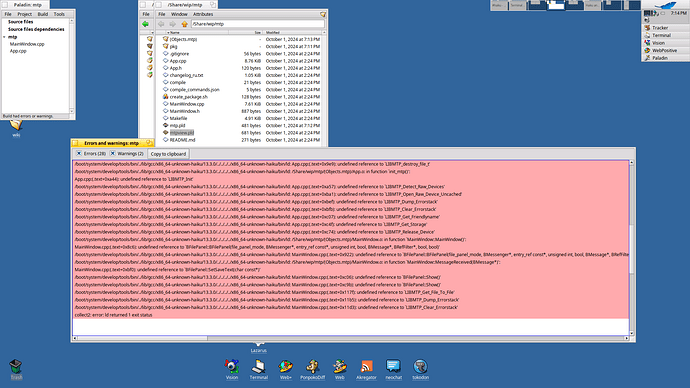This screenshot has width=690, height=388.
Task: Toggle the Errors (28) checkbox
Action: point(79,154)
